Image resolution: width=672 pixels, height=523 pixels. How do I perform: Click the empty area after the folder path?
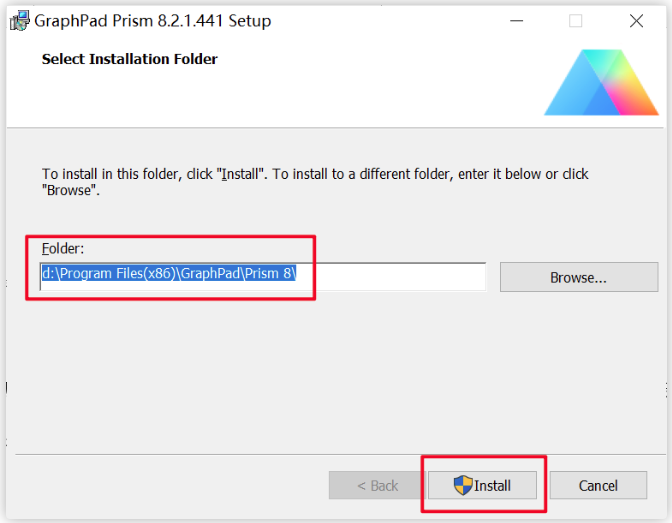(x=391, y=277)
